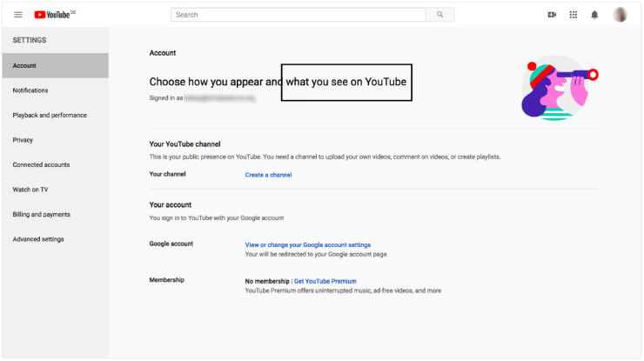Select Account in settings sidebar
Image resolution: width=644 pixels, height=361 pixels.
56,65
